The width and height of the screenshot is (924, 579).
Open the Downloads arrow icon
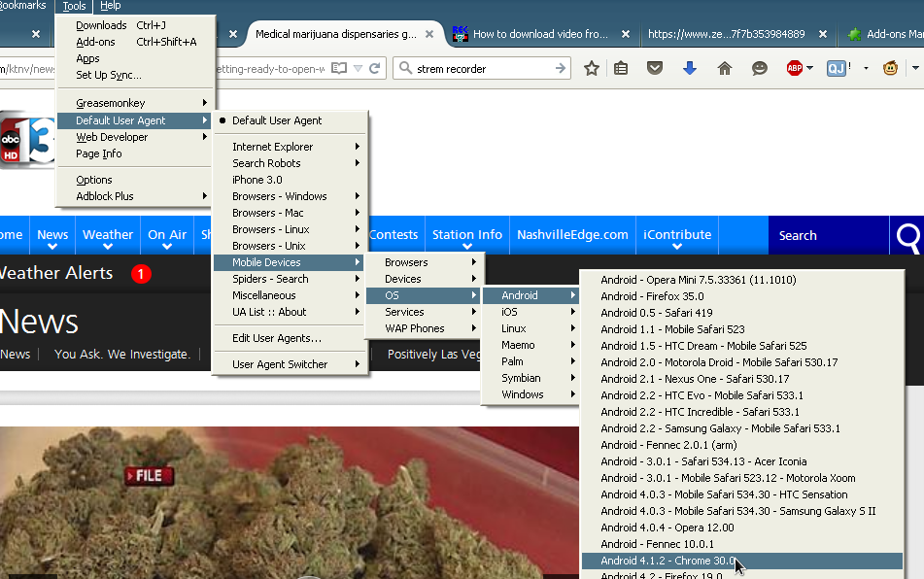click(690, 68)
